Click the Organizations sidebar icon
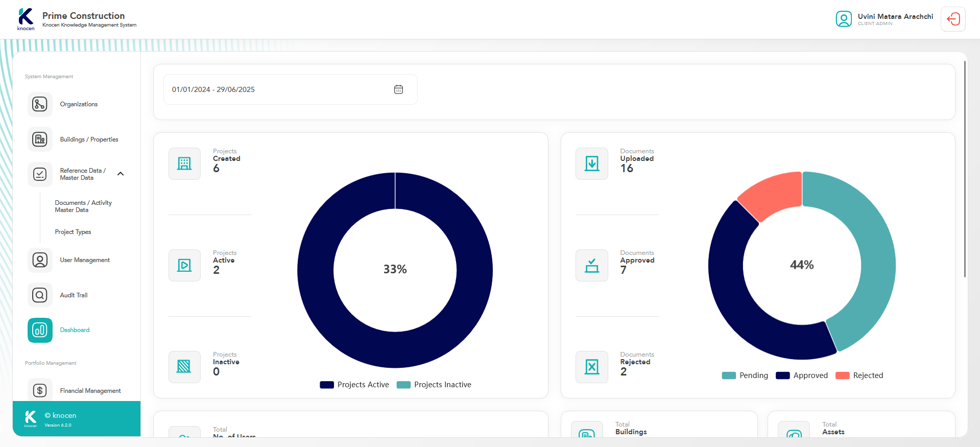This screenshot has width=980, height=447. 40,104
